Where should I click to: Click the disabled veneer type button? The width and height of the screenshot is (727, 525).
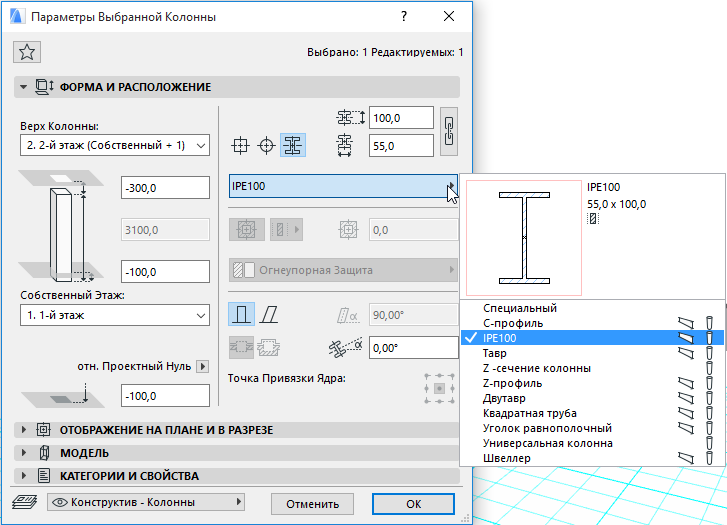(x=286, y=230)
